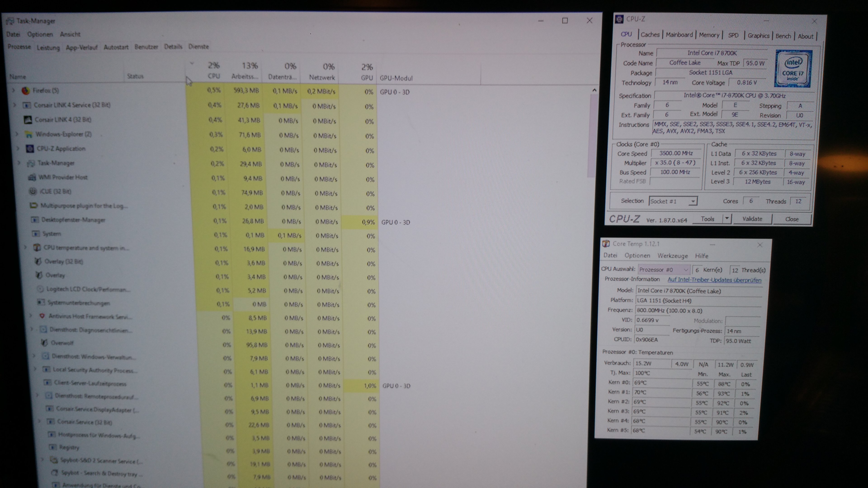Click the Client-Server-Laufzeitprozess icon
This screenshot has width=868, height=488.
pyautogui.click(x=47, y=383)
